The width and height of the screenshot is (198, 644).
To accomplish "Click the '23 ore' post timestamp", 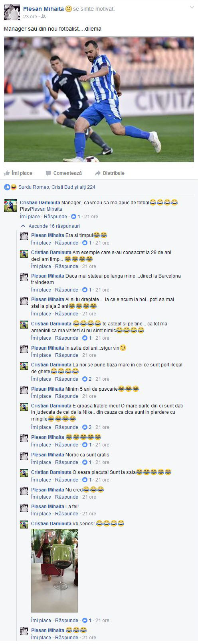I will pyautogui.click(x=30, y=17).
